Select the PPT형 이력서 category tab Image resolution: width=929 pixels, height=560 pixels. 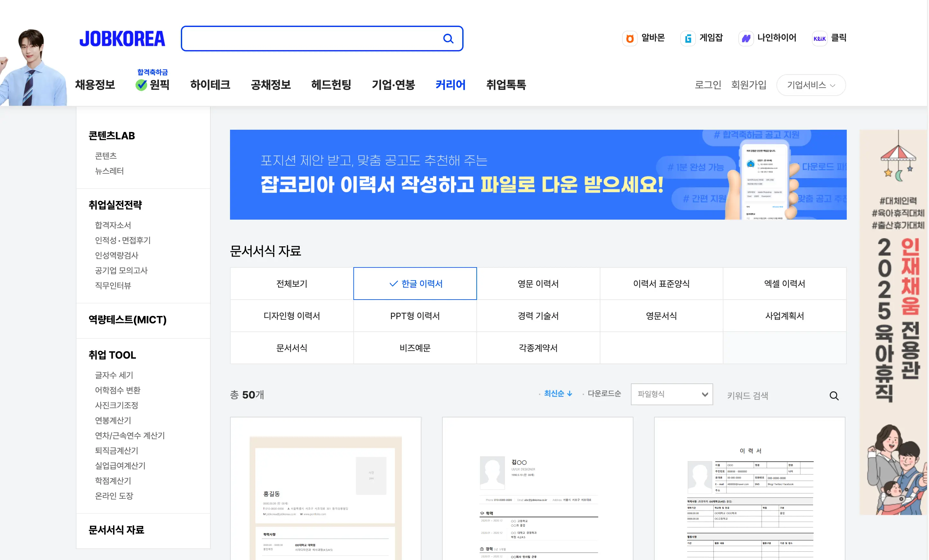(x=415, y=316)
